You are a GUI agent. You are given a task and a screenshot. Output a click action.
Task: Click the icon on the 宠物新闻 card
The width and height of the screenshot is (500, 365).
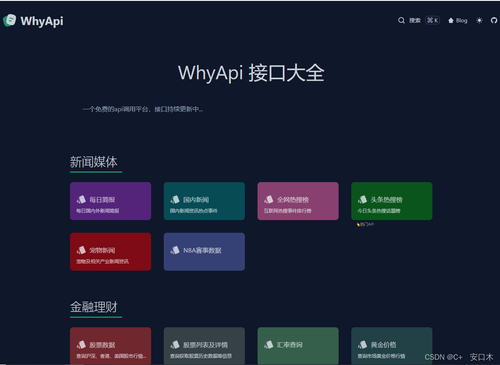click(x=81, y=250)
